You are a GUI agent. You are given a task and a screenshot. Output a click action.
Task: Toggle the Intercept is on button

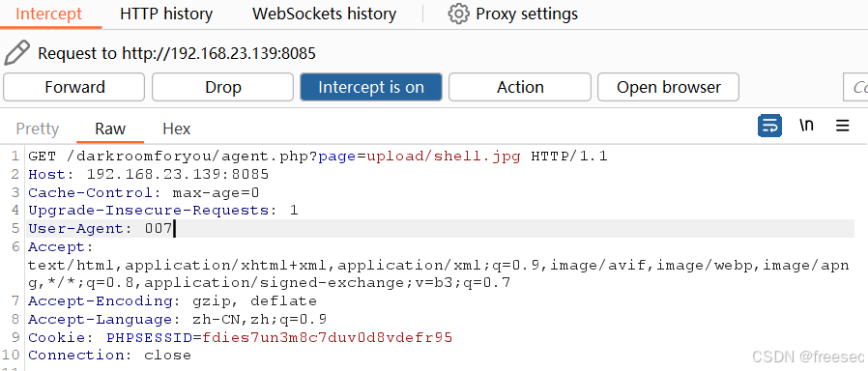click(371, 87)
